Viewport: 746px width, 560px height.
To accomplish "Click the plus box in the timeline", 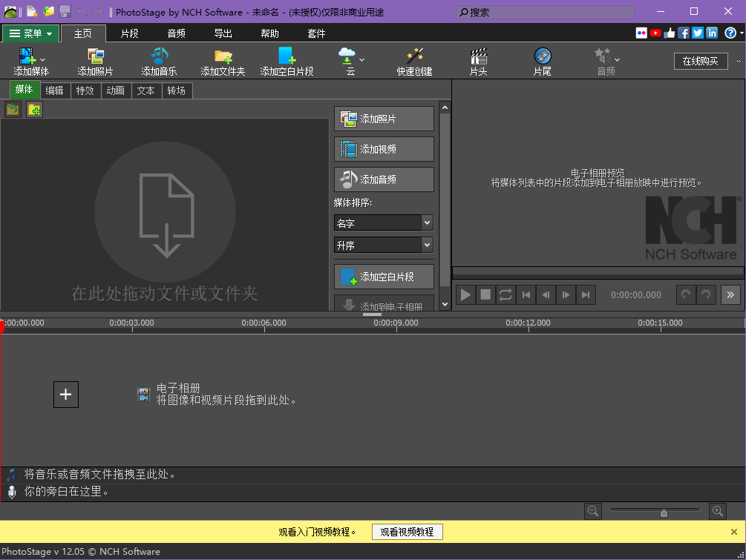I will click(66, 395).
